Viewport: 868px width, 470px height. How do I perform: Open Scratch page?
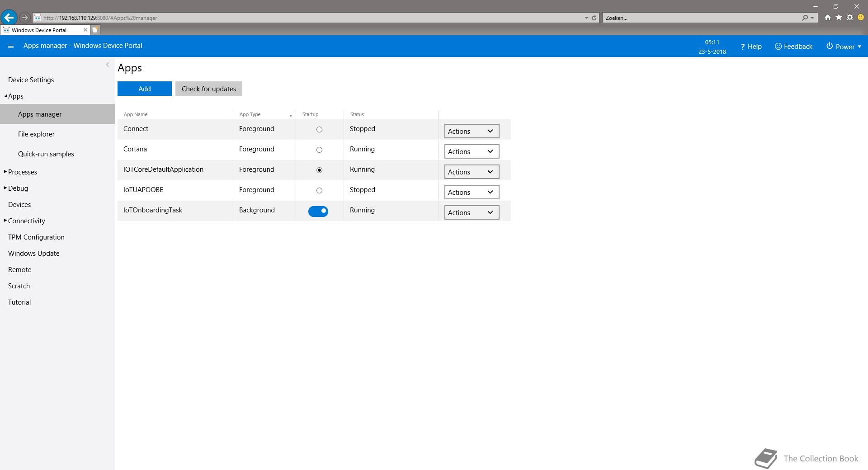pos(19,286)
